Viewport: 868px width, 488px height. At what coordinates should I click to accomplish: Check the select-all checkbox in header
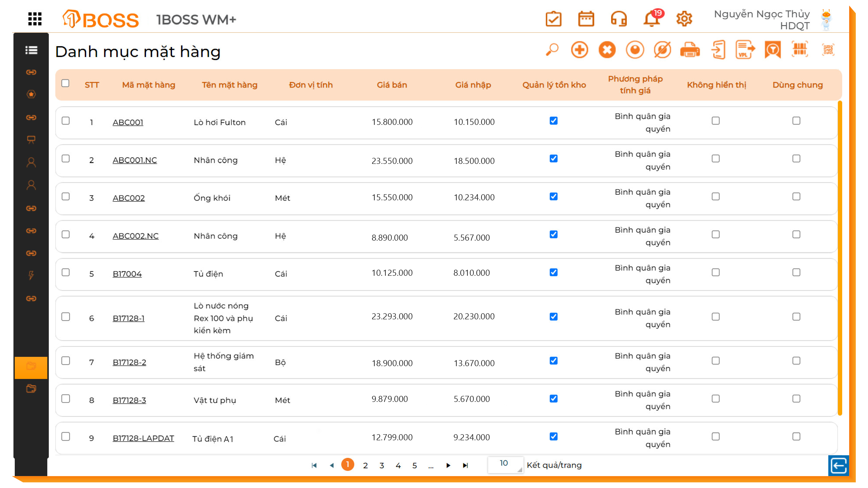click(65, 83)
